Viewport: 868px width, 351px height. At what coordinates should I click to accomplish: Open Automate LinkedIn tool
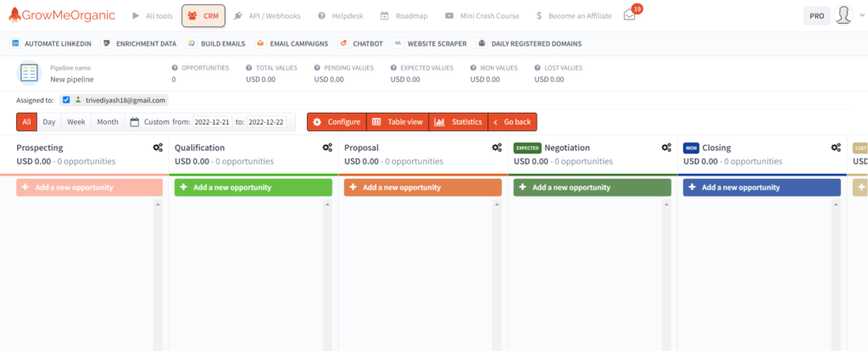pyautogui.click(x=51, y=43)
